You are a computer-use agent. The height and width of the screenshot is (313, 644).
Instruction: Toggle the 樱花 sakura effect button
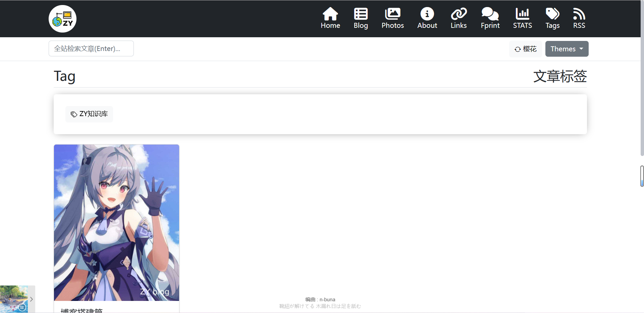(x=526, y=49)
